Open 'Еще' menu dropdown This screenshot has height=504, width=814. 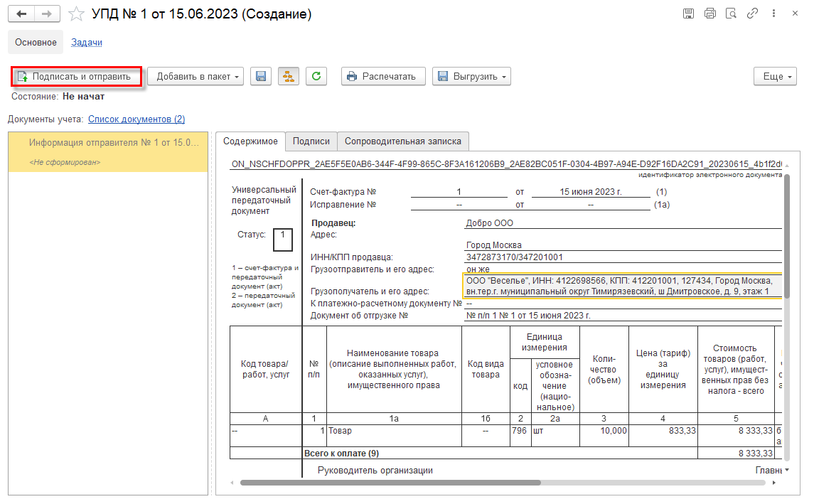tap(775, 76)
